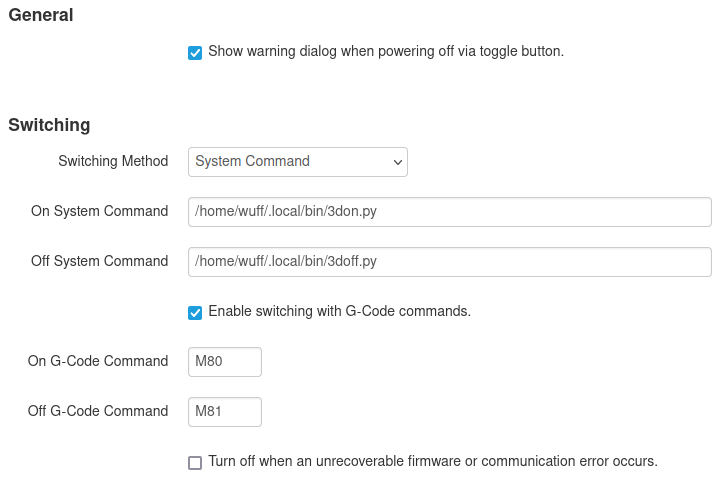Click the 'On G-Code Command' label
720x487 pixels.
point(98,361)
